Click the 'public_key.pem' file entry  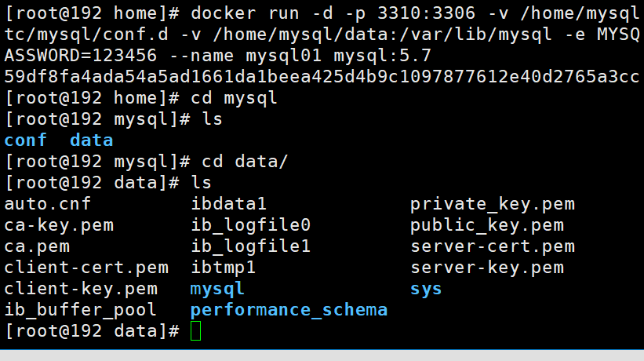[x=487, y=225]
